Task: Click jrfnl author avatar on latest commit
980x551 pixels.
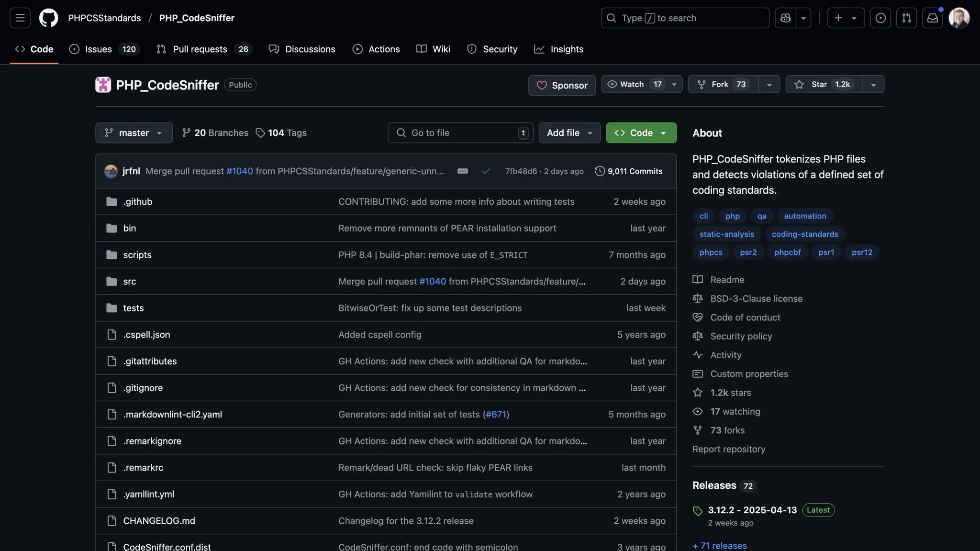Action: (111, 171)
